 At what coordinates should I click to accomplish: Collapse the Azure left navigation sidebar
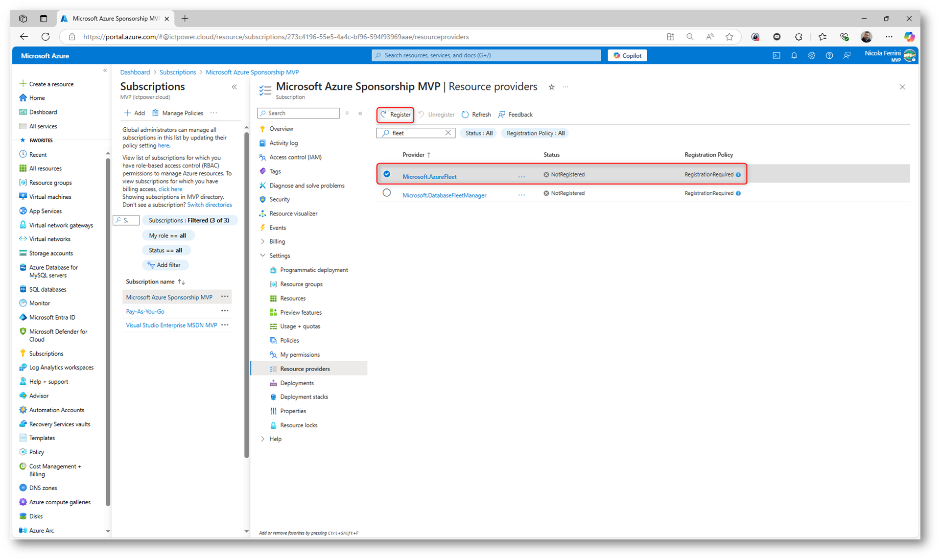click(105, 71)
